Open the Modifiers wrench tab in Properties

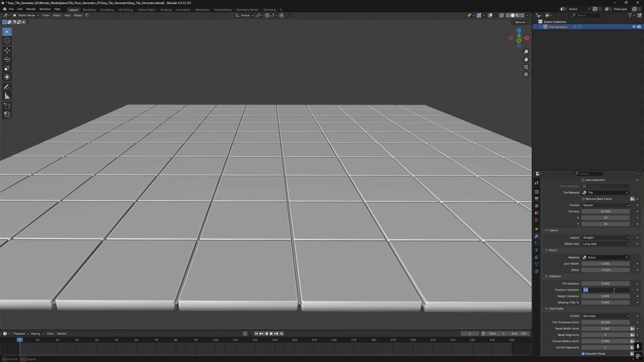pyautogui.click(x=536, y=236)
